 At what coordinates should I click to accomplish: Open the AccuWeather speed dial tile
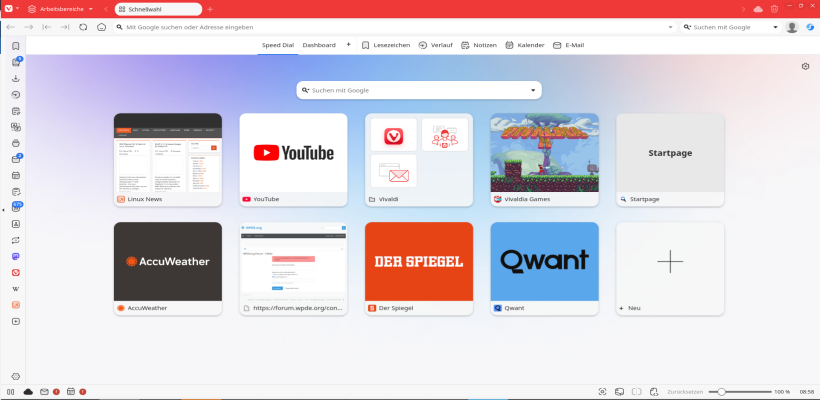click(168, 269)
